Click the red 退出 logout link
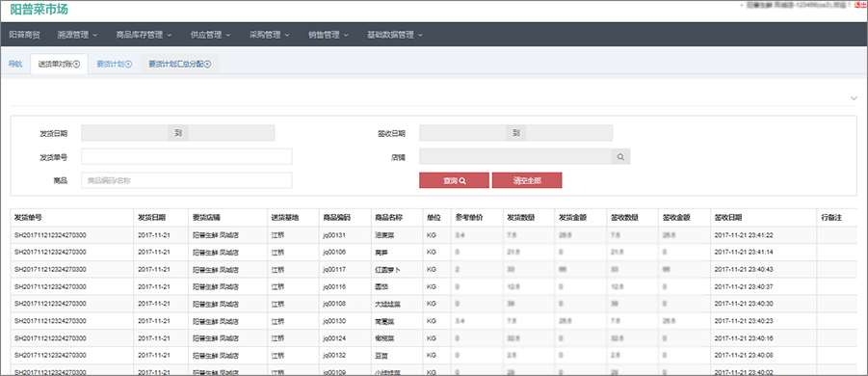The width and height of the screenshot is (868, 376). point(861,5)
